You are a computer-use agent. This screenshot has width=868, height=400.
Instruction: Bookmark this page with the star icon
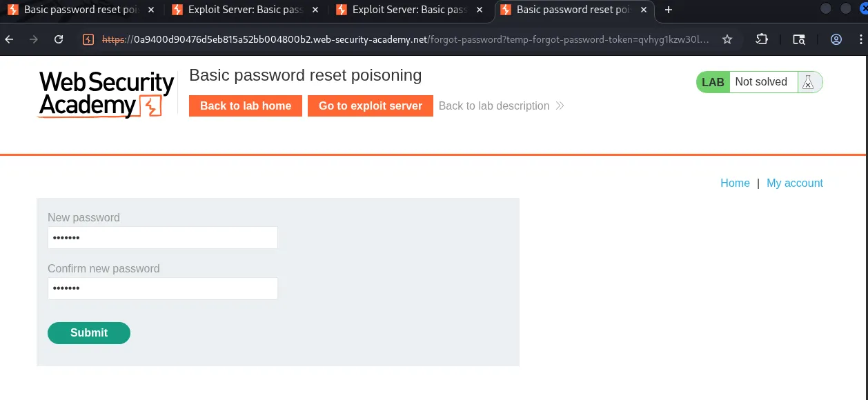[x=727, y=39]
